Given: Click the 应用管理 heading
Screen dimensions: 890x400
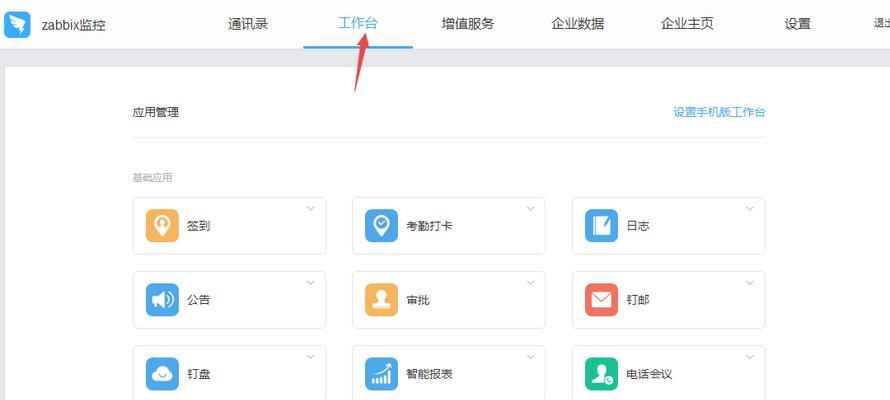Looking at the screenshot, I should [156, 112].
